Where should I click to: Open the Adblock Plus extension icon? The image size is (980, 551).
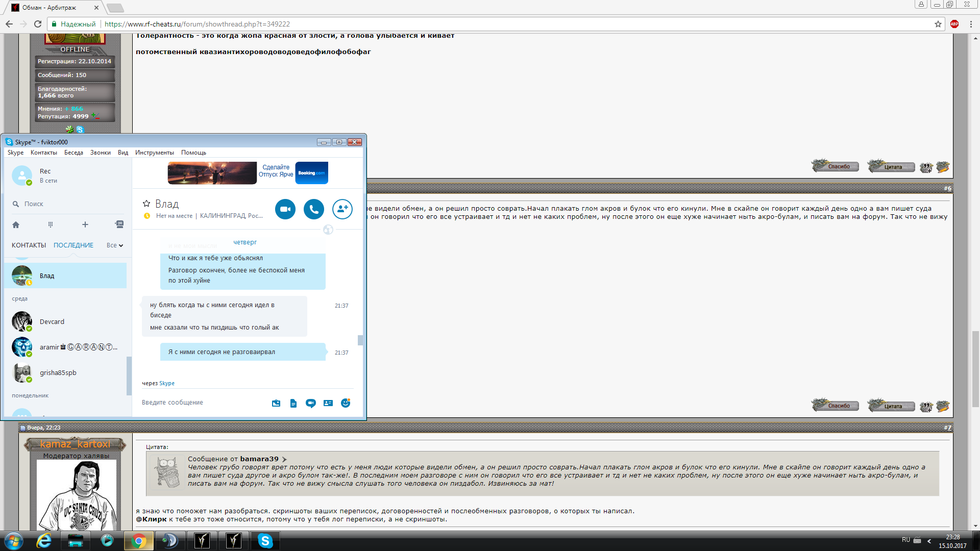point(954,24)
